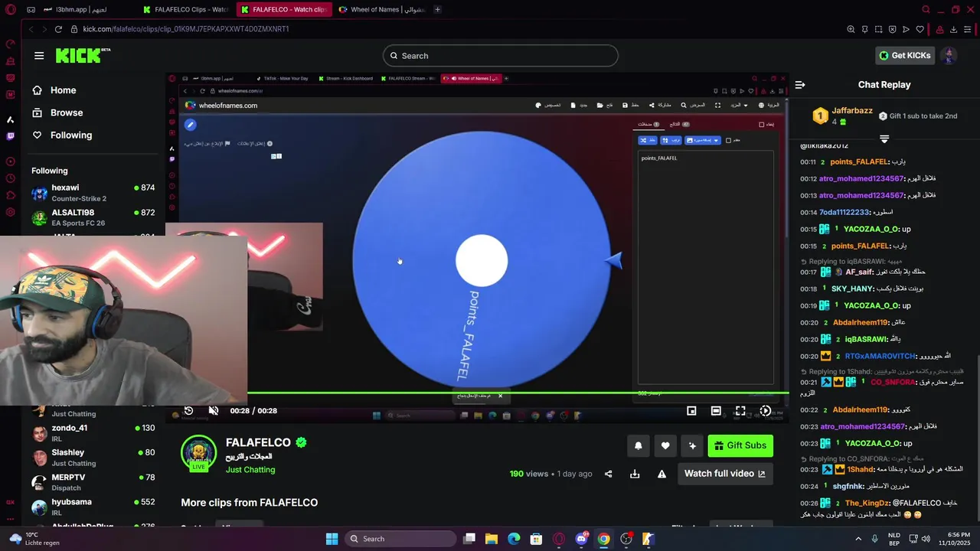Enter fullscreen in the video player
The height and width of the screenshot is (551, 980).
[x=740, y=411]
